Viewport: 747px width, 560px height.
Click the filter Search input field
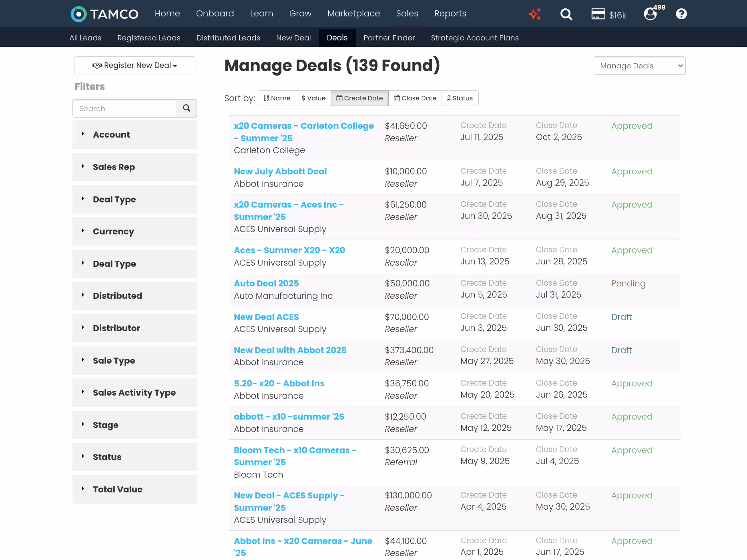[x=124, y=108]
